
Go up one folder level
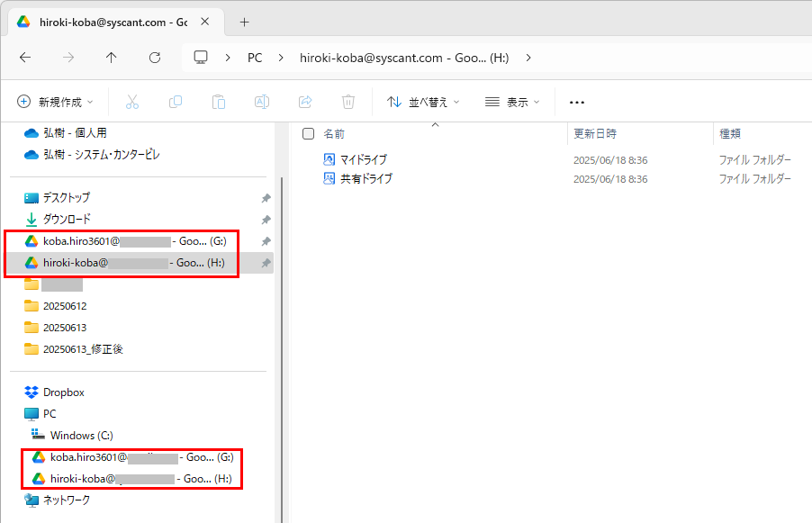pyautogui.click(x=112, y=58)
